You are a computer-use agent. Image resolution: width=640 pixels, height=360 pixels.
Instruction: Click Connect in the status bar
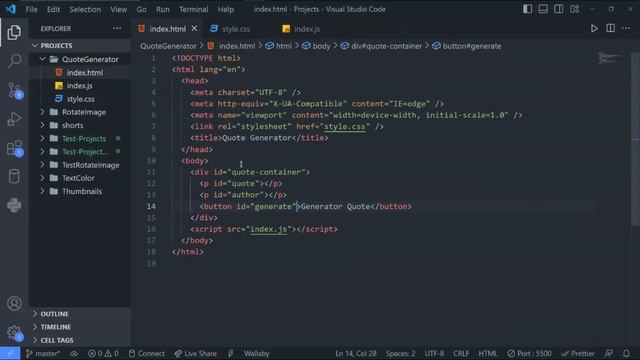147,353
